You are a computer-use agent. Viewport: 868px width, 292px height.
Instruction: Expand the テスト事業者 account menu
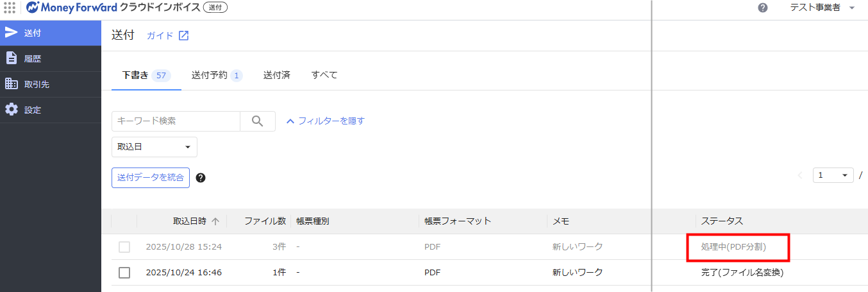[821, 8]
